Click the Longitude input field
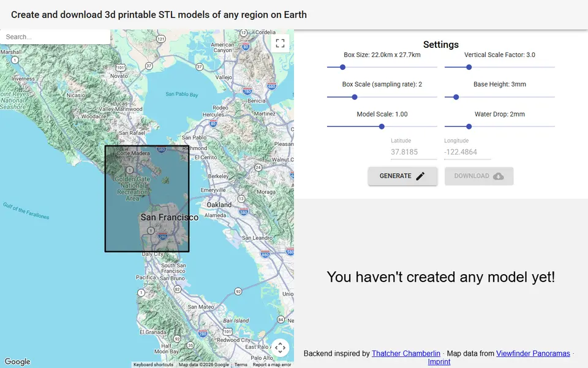The width and height of the screenshot is (588, 368). [467, 152]
